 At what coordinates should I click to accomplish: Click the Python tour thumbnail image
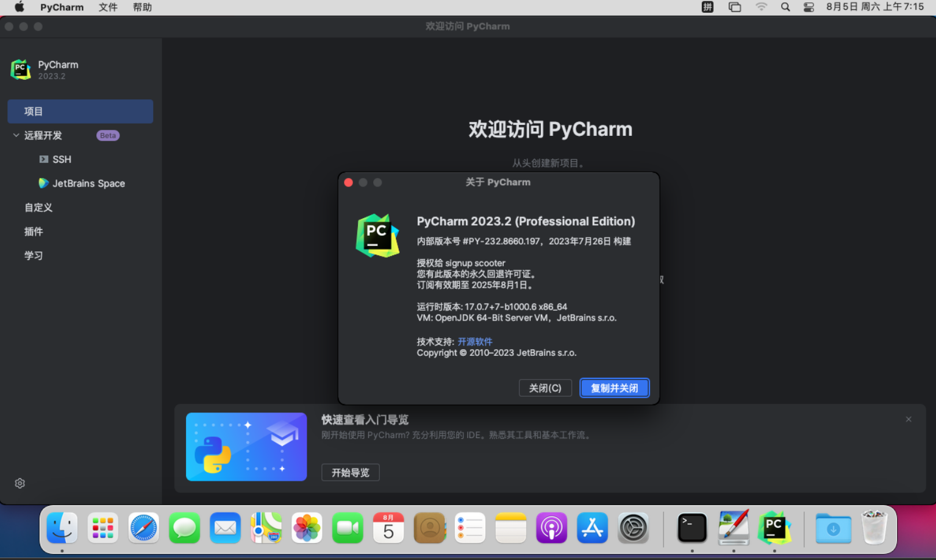click(x=246, y=447)
